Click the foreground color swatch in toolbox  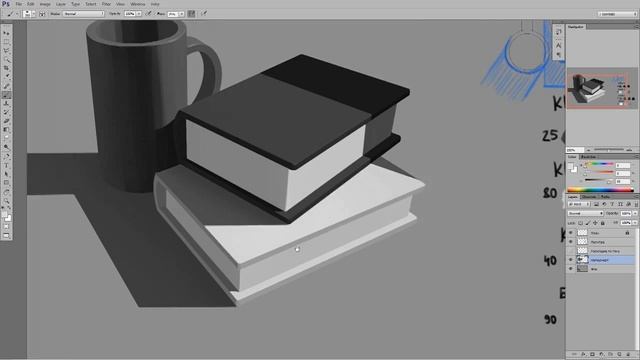click(x=4, y=214)
